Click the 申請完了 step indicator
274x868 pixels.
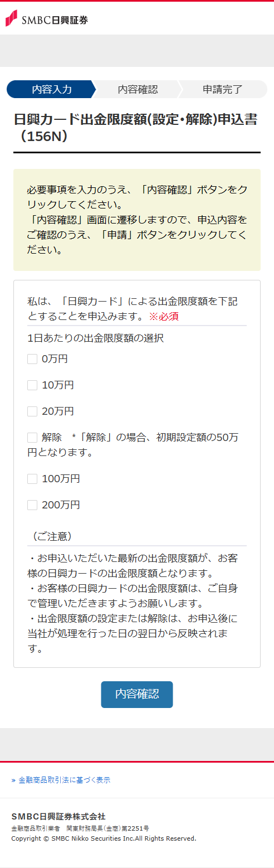tap(223, 89)
